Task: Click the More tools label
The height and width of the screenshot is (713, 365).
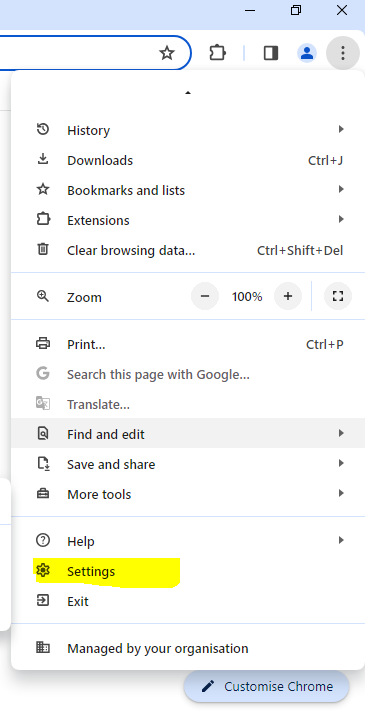Action: (99, 494)
